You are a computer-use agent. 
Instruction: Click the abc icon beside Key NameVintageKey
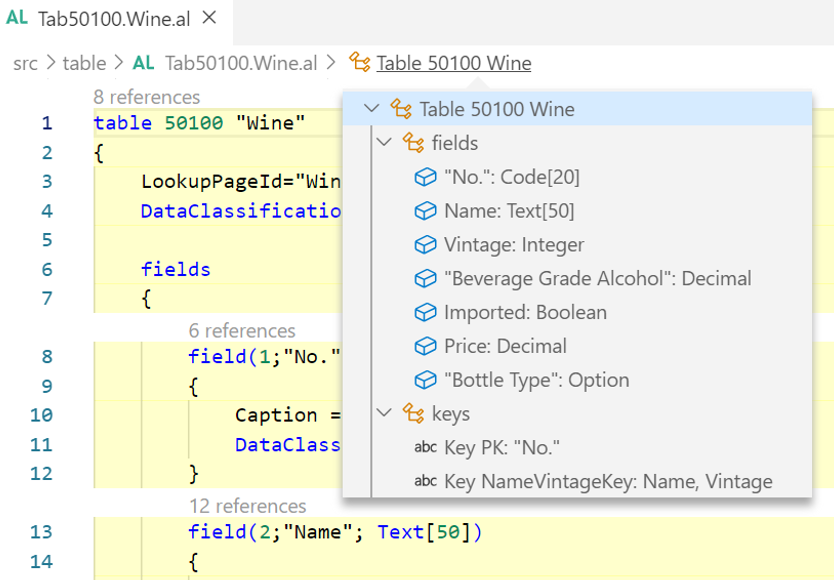click(425, 482)
